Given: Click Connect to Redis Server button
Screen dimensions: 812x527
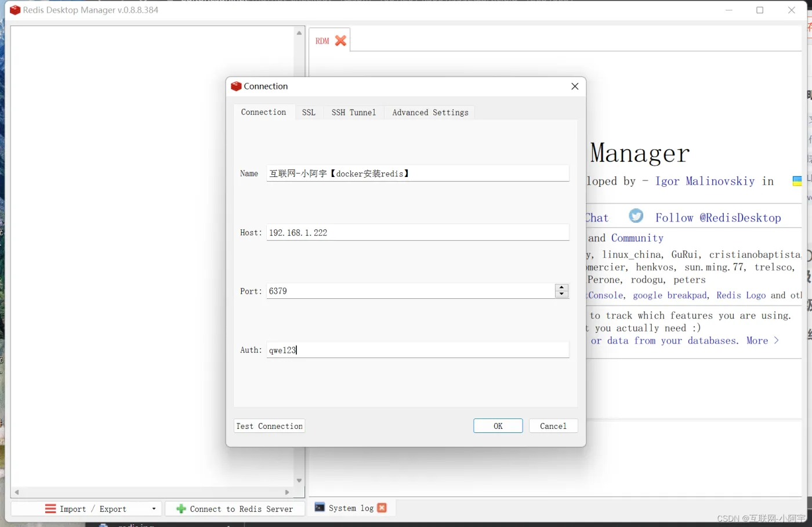Looking at the screenshot, I should (235, 509).
